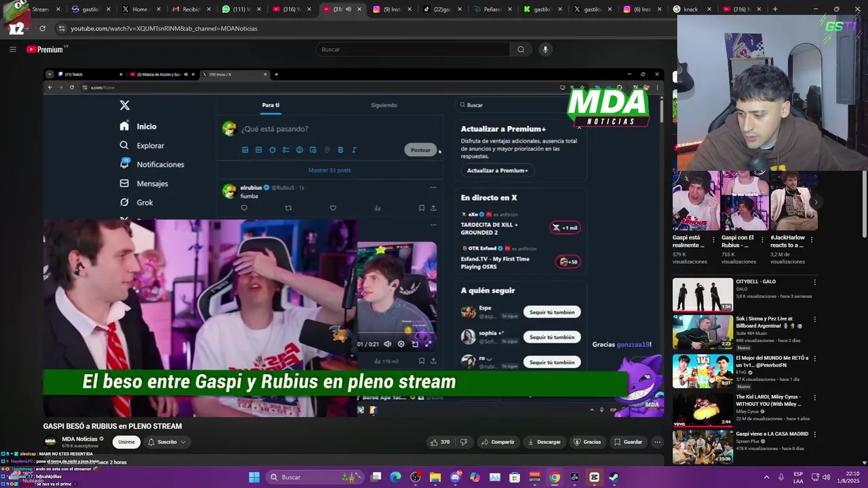The width and height of the screenshot is (868, 488).
Task: Activate voice search microphone on YouTube
Action: pos(545,49)
